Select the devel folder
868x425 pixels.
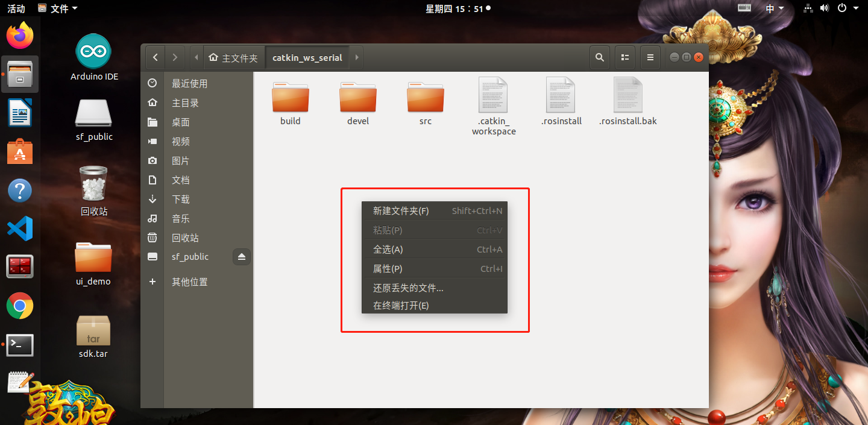pyautogui.click(x=358, y=103)
